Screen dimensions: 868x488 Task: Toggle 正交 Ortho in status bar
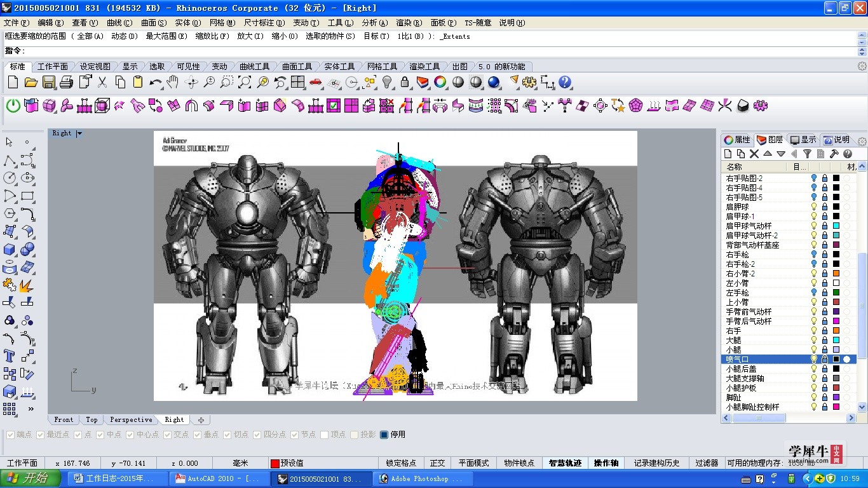point(437,463)
